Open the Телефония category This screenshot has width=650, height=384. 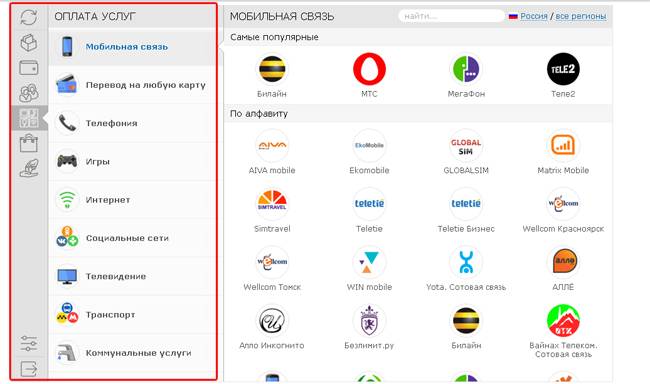coord(132,123)
